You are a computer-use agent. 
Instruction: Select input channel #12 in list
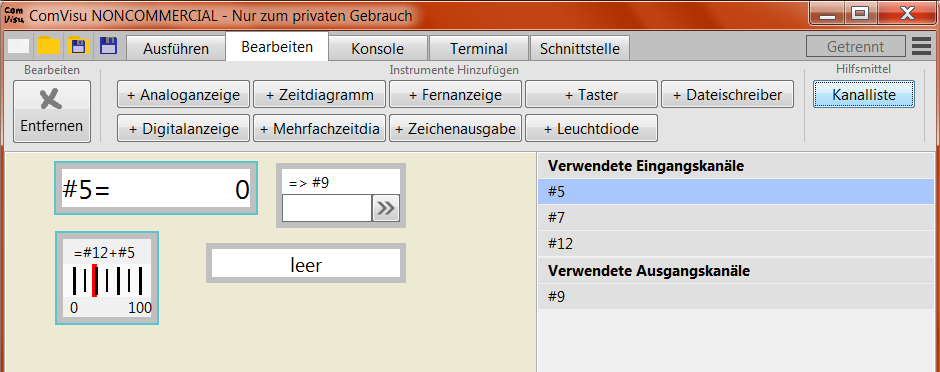click(x=736, y=244)
